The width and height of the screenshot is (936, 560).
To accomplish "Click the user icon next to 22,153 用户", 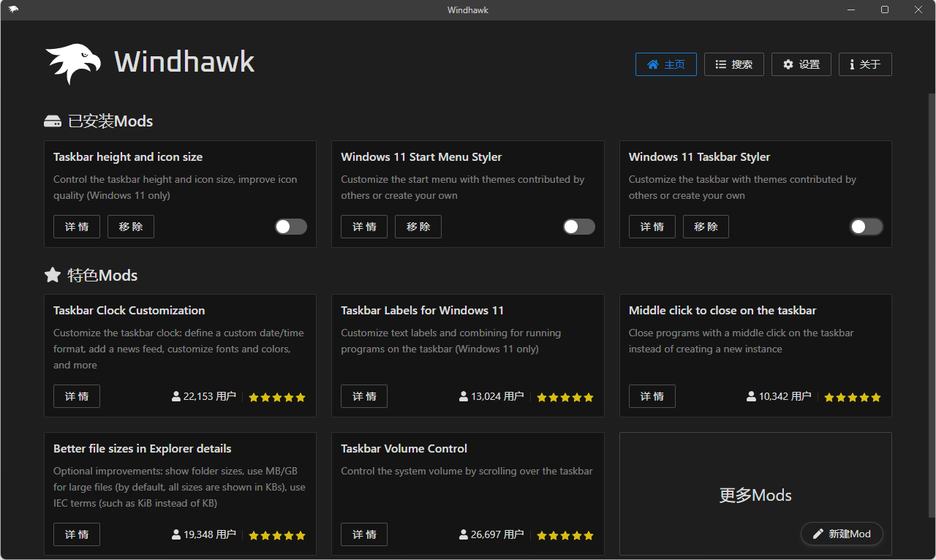I will tap(176, 396).
